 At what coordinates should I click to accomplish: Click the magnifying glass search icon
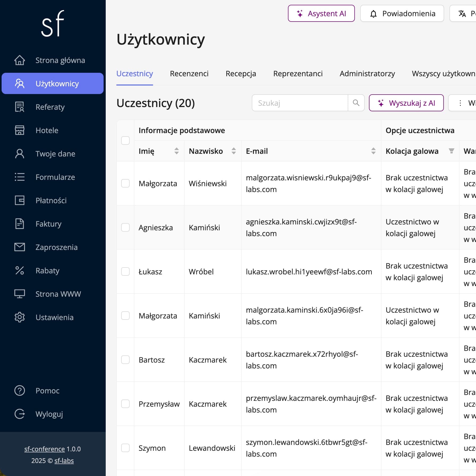(x=356, y=103)
